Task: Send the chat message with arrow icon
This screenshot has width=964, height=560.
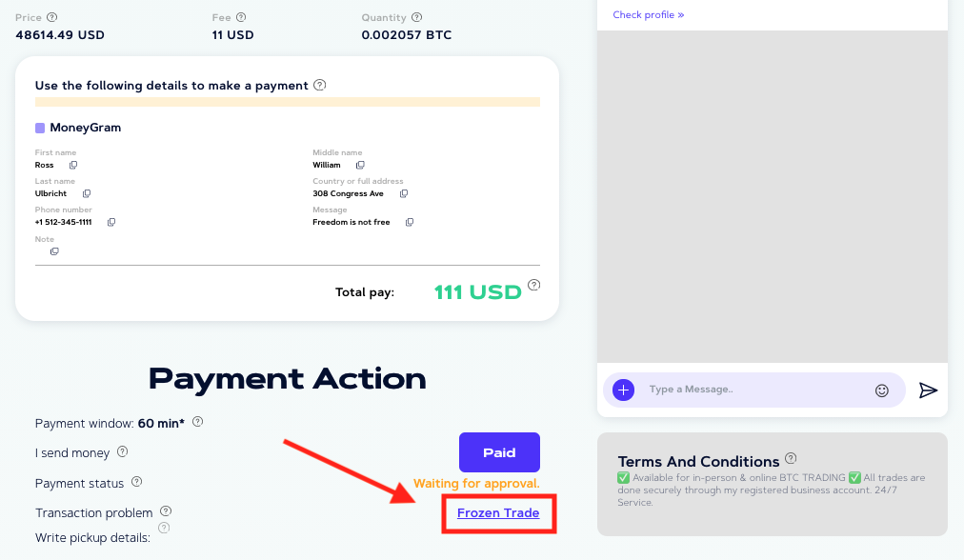Action: click(x=928, y=390)
